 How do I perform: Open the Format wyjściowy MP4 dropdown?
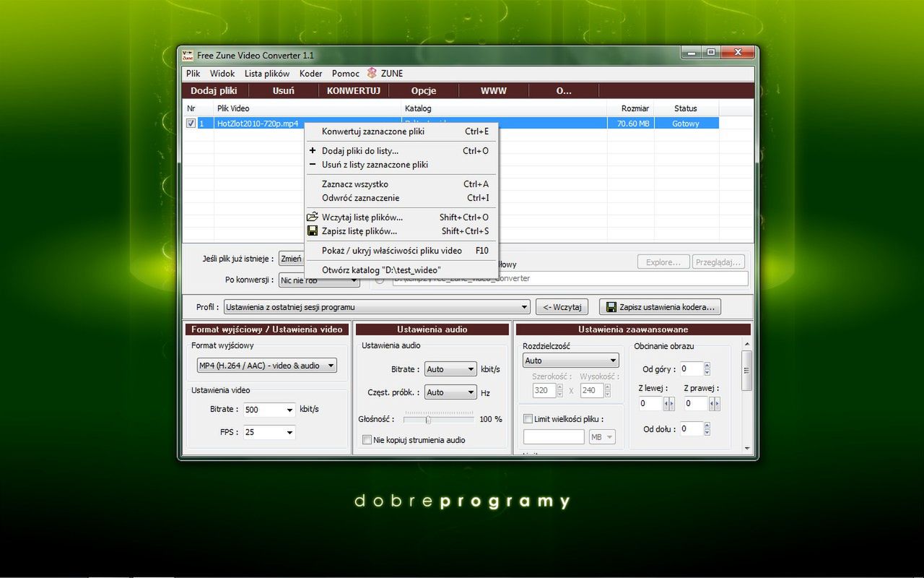(x=267, y=366)
